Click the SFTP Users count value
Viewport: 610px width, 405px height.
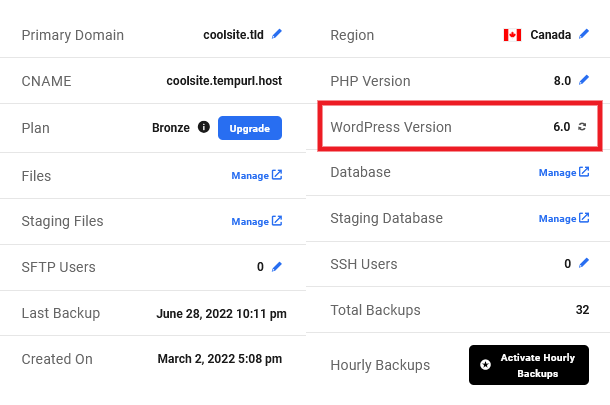click(260, 267)
